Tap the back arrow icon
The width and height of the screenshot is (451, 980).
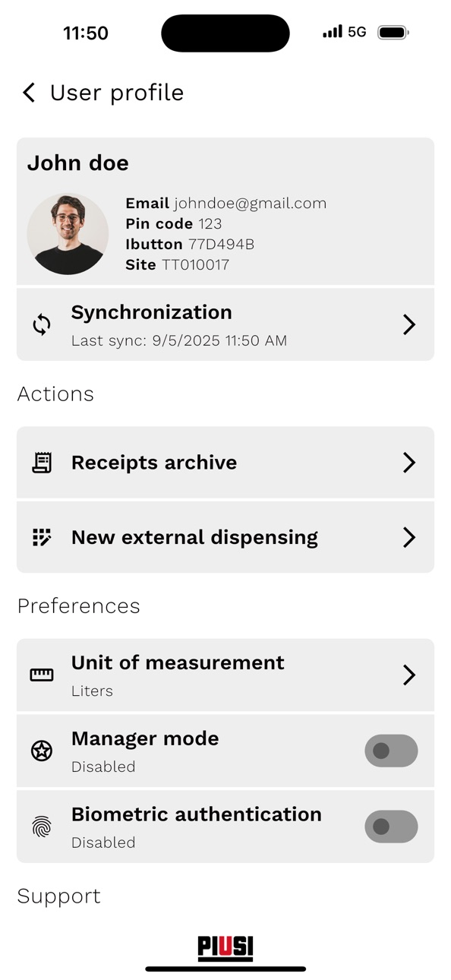coord(29,93)
